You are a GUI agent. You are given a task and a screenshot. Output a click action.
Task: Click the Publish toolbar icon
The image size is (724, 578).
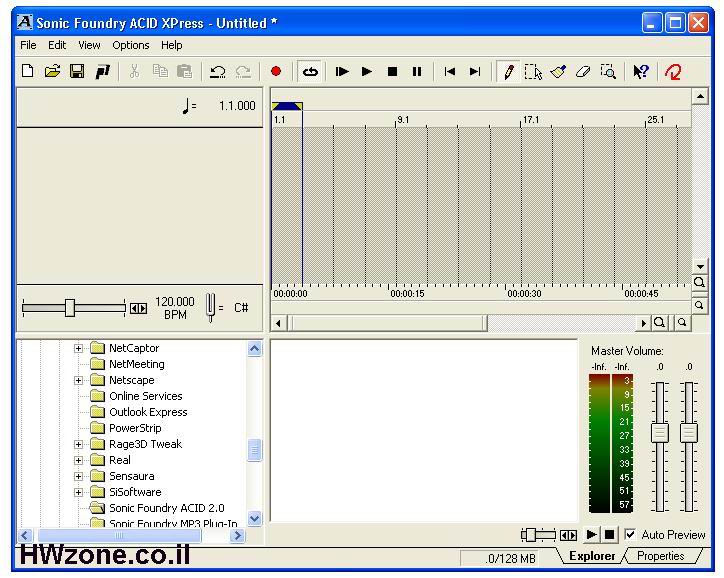point(103,72)
